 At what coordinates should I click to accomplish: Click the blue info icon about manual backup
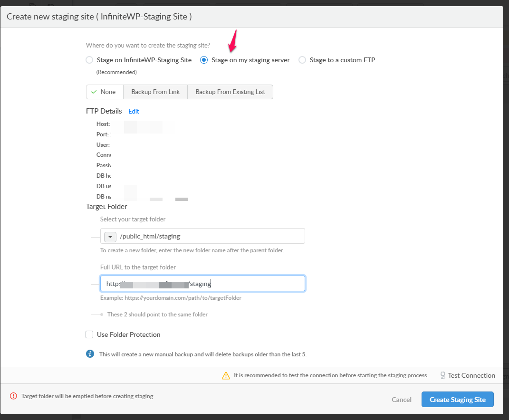pos(90,354)
